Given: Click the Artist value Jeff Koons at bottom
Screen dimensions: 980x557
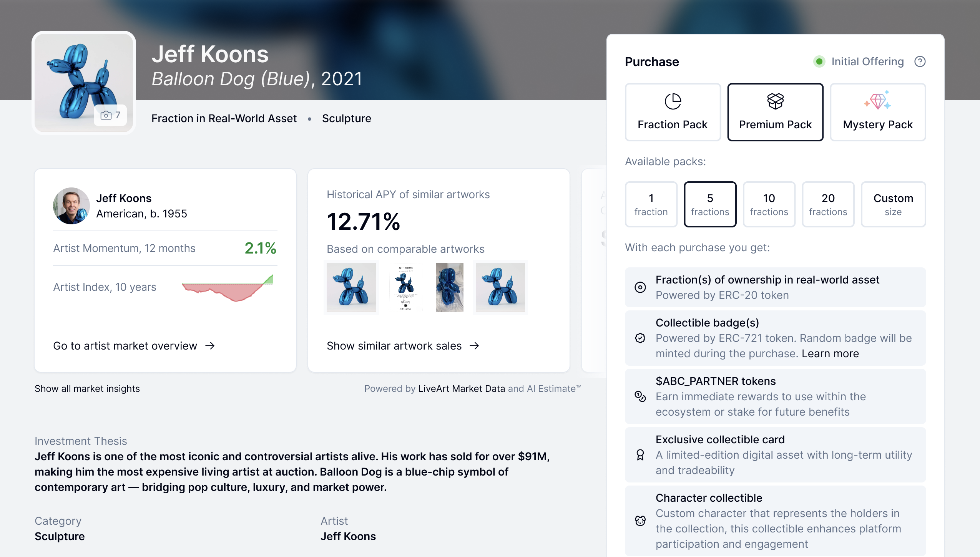Looking at the screenshot, I should [348, 536].
